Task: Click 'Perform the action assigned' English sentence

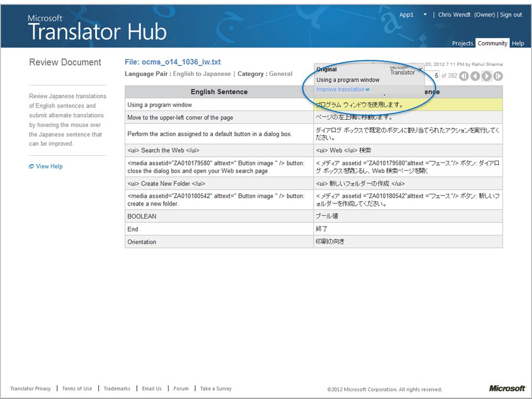Action: click(x=219, y=134)
